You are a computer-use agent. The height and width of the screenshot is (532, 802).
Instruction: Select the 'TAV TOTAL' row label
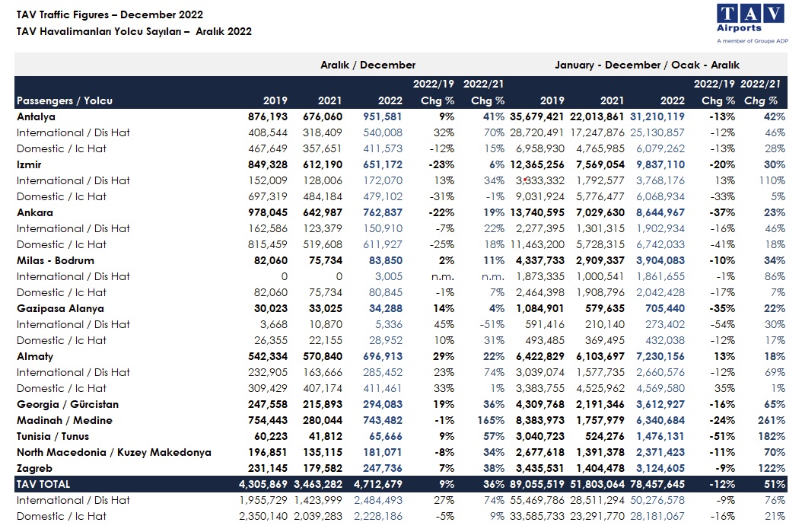[x=43, y=484]
